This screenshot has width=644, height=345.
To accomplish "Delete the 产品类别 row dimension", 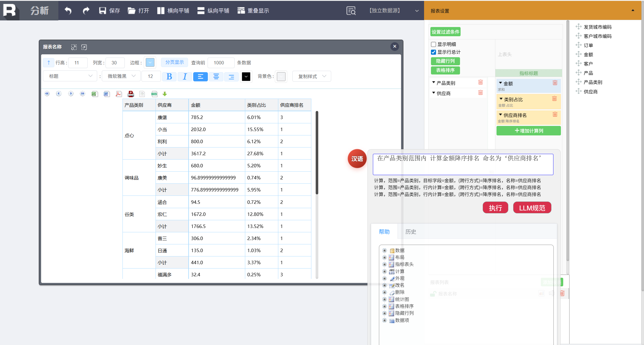I will [x=480, y=83].
